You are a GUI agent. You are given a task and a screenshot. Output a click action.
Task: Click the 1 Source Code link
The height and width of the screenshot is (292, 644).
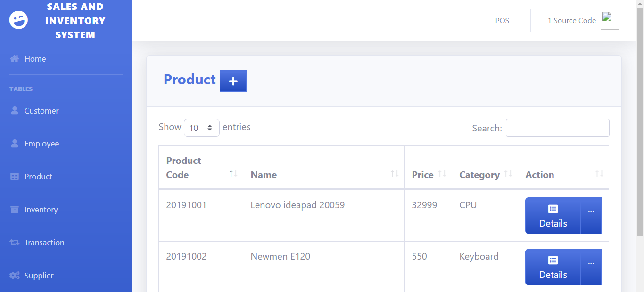(572, 20)
